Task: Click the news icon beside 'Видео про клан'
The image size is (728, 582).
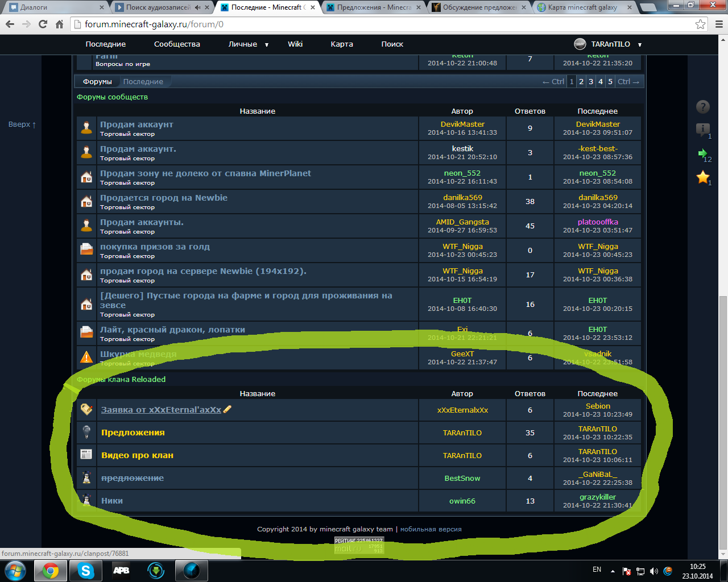Action: pyautogui.click(x=86, y=455)
